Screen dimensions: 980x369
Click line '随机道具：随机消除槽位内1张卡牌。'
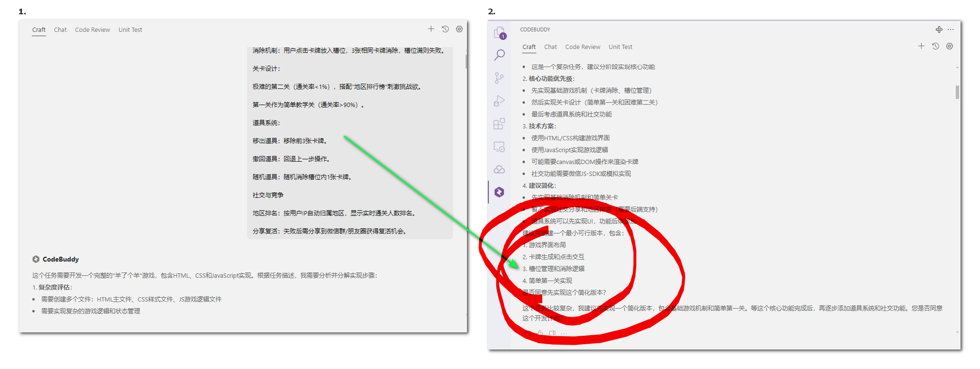pos(302,177)
